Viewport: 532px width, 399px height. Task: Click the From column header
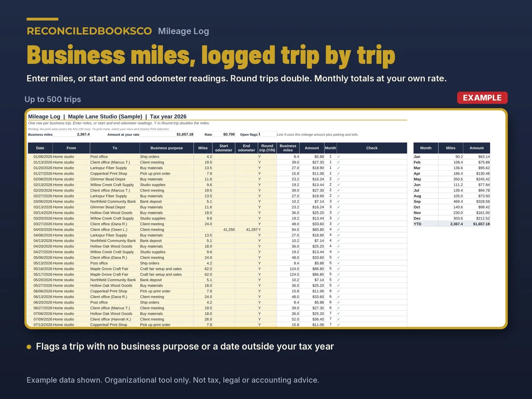pyautogui.click(x=71, y=148)
